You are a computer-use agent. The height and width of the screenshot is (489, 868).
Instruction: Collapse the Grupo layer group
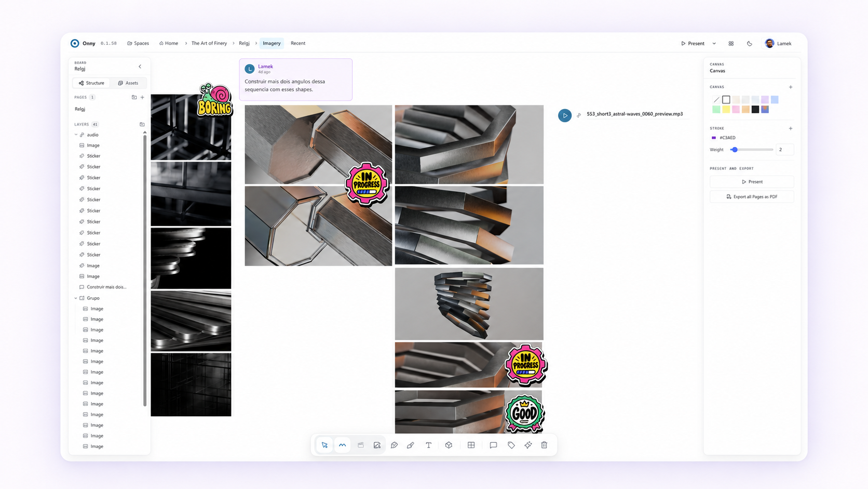[76, 298]
